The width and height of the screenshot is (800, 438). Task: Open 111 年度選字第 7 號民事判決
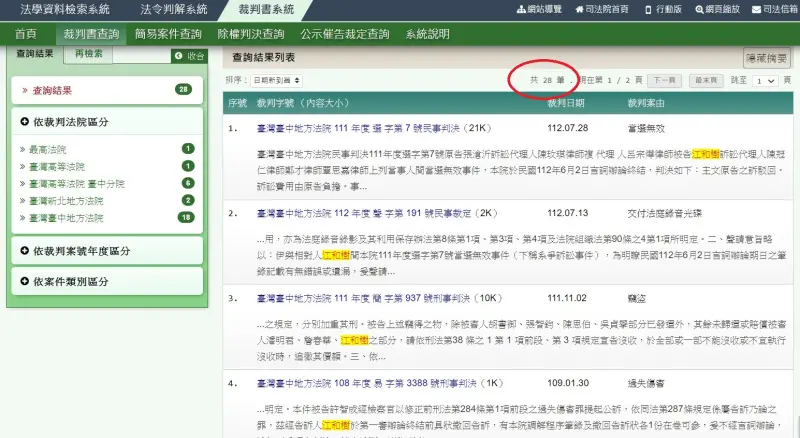[x=358, y=128]
